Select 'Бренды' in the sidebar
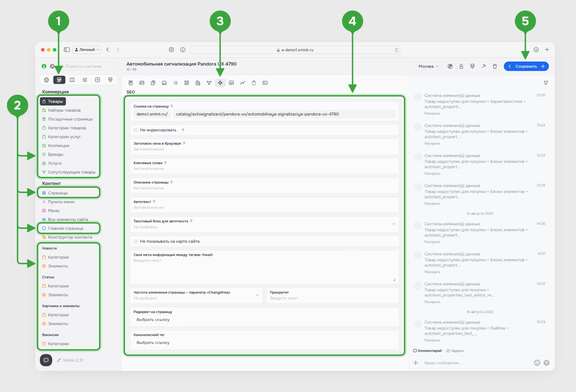576x392 pixels. pyautogui.click(x=55, y=154)
